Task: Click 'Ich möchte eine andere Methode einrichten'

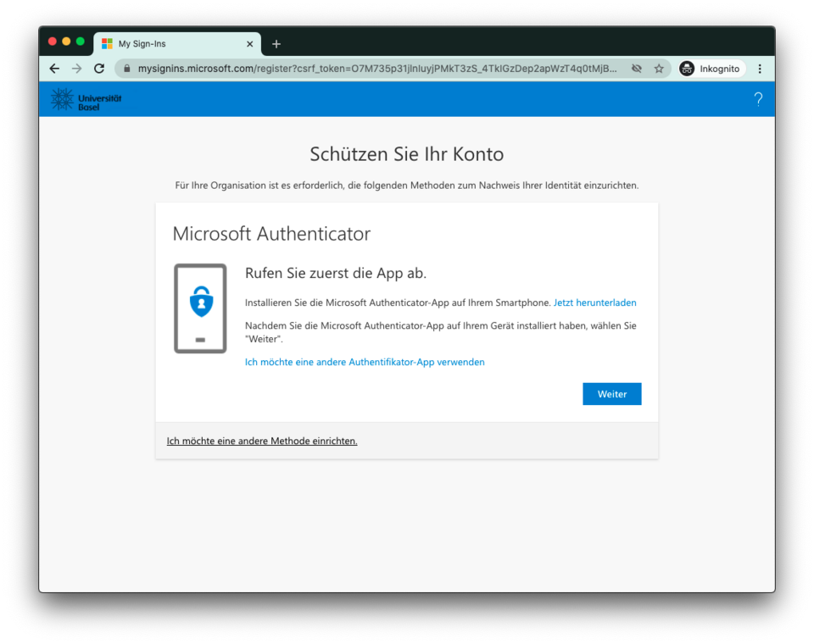Action: 262,441
